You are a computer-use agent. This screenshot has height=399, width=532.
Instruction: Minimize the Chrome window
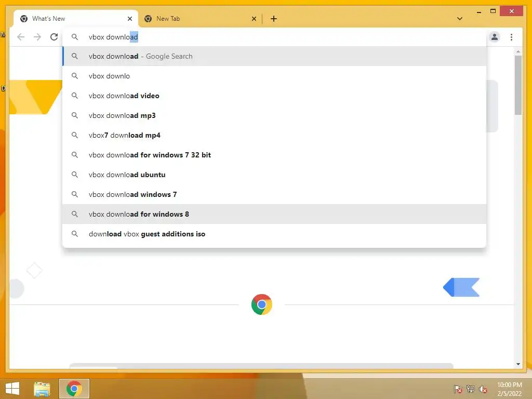tap(478, 11)
